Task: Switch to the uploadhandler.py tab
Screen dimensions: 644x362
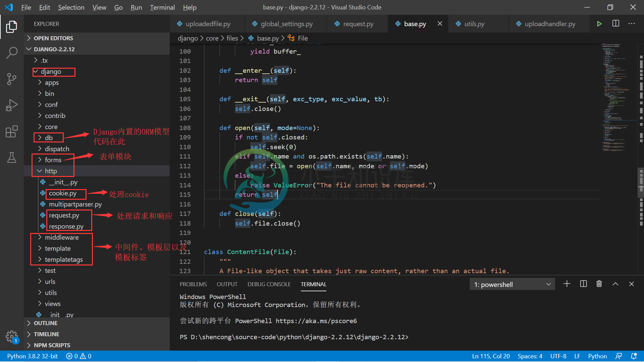Action: pos(549,24)
